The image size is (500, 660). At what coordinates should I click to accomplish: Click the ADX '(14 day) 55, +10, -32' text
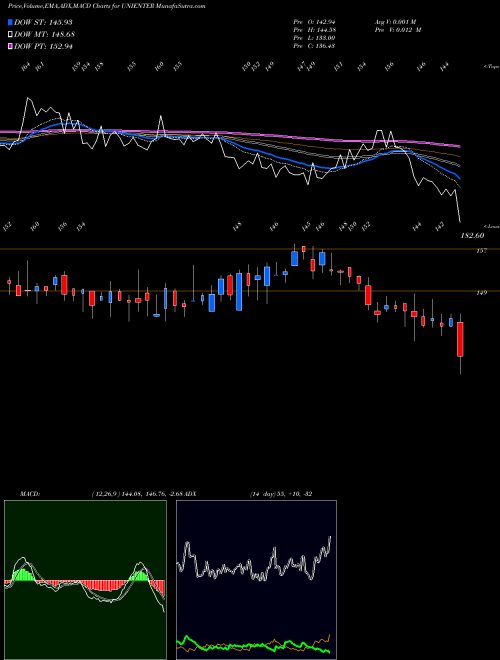[x=281, y=494]
